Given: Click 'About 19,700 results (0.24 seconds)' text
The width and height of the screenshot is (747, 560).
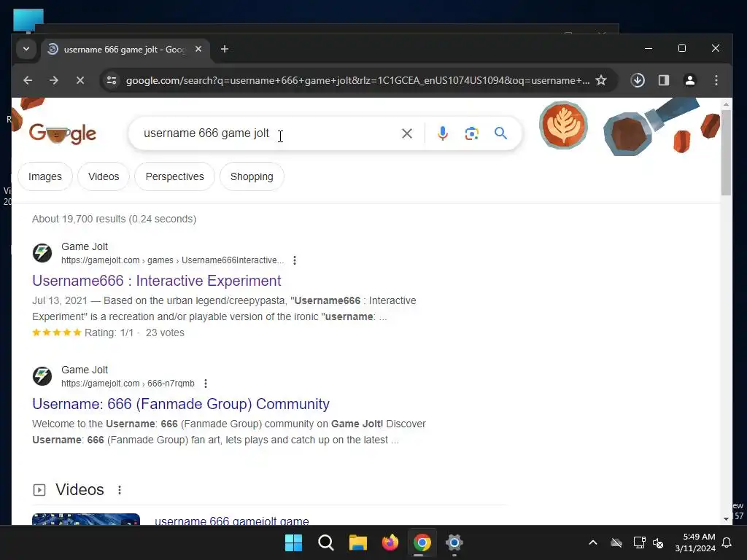Looking at the screenshot, I should (115, 219).
